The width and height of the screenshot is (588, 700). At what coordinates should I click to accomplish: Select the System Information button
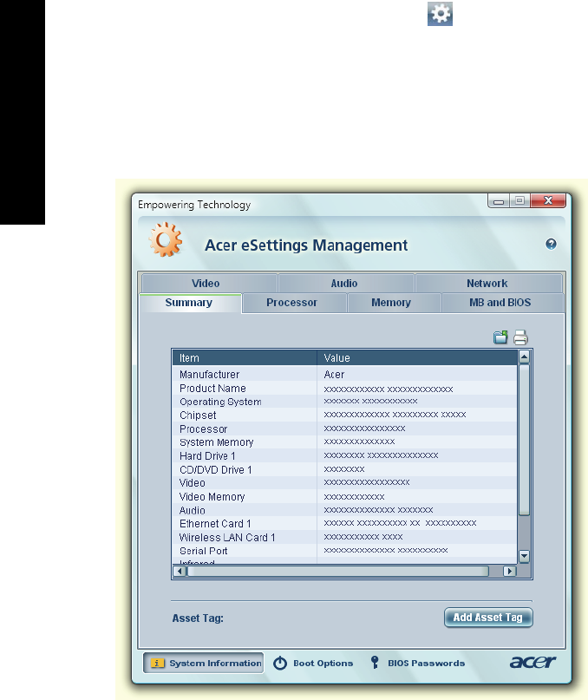tap(203, 663)
